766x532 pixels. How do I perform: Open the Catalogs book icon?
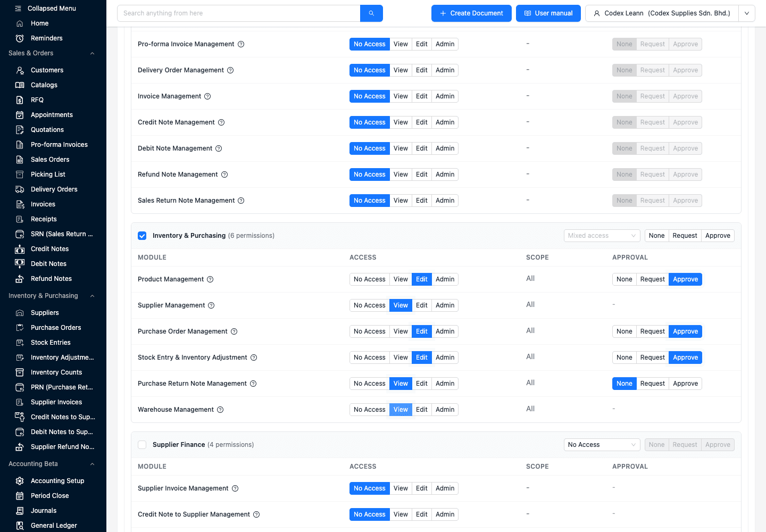click(x=20, y=85)
